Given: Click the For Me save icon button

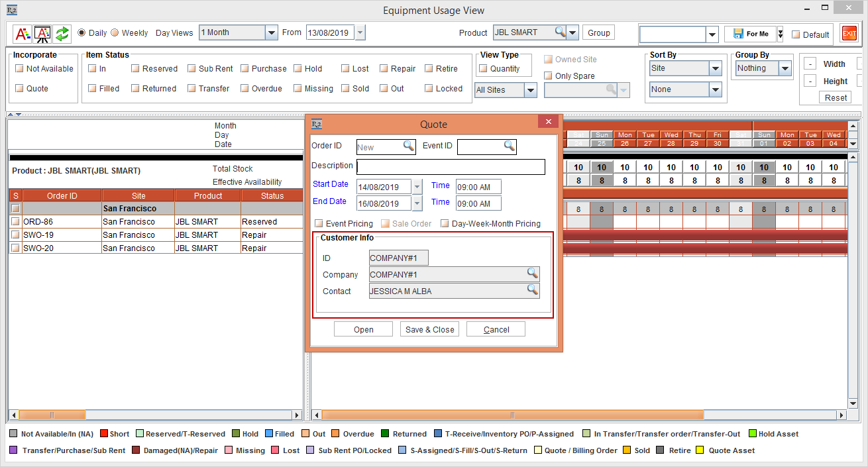Looking at the screenshot, I should point(750,34).
